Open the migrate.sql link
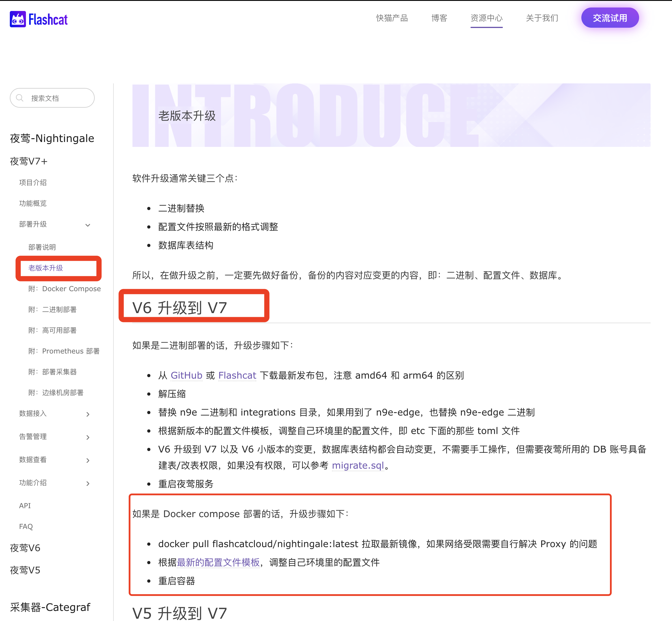Image resolution: width=672 pixels, height=621 pixels. 357,465
